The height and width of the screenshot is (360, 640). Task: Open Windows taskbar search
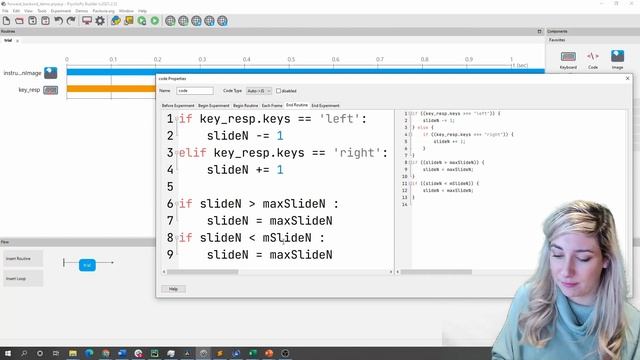click(24, 353)
